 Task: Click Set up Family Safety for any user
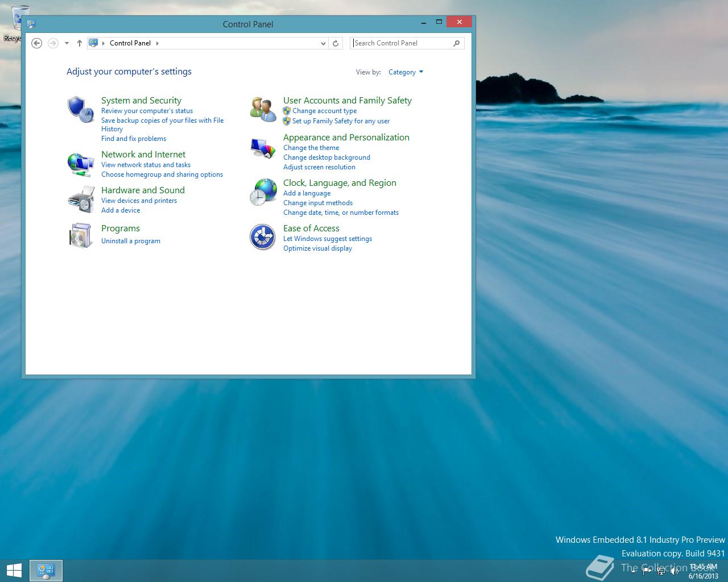point(341,121)
